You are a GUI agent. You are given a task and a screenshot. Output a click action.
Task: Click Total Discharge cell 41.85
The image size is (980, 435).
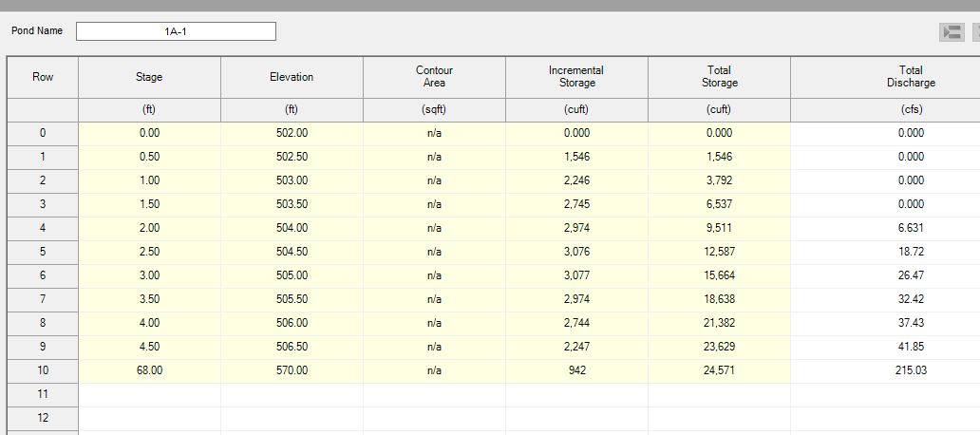coord(886,347)
